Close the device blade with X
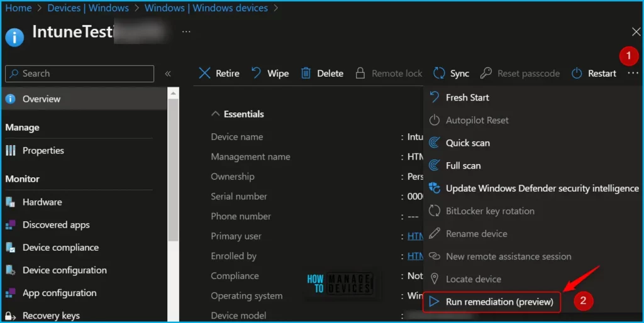The image size is (644, 323). tap(636, 31)
